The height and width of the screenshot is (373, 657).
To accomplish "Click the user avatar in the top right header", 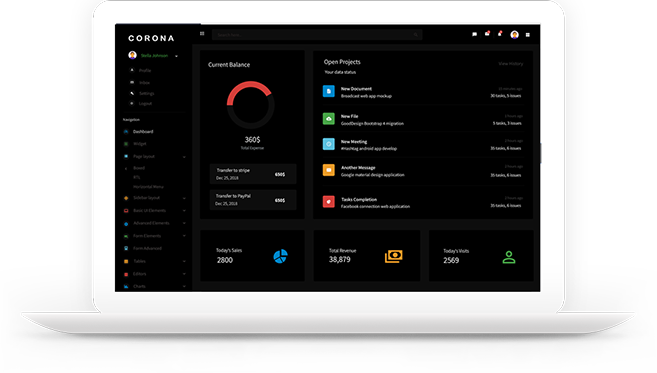I will click(515, 34).
